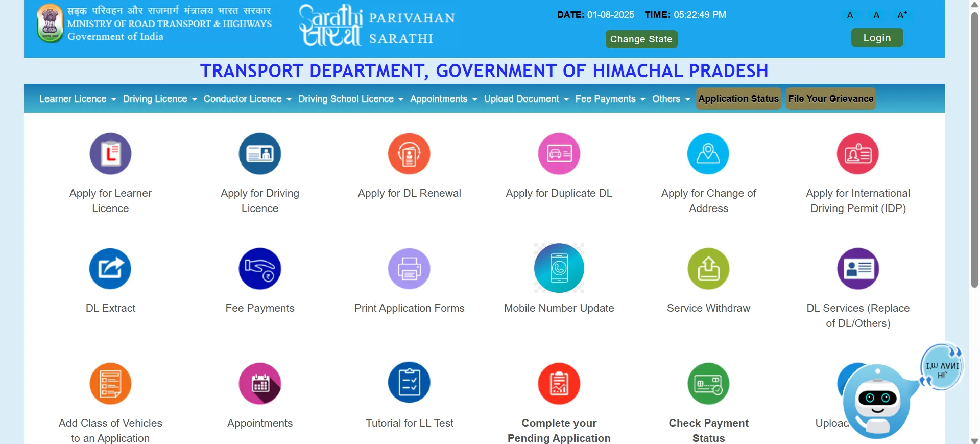
Task: Click the Apply for Learner Licence icon
Action: 110,154
